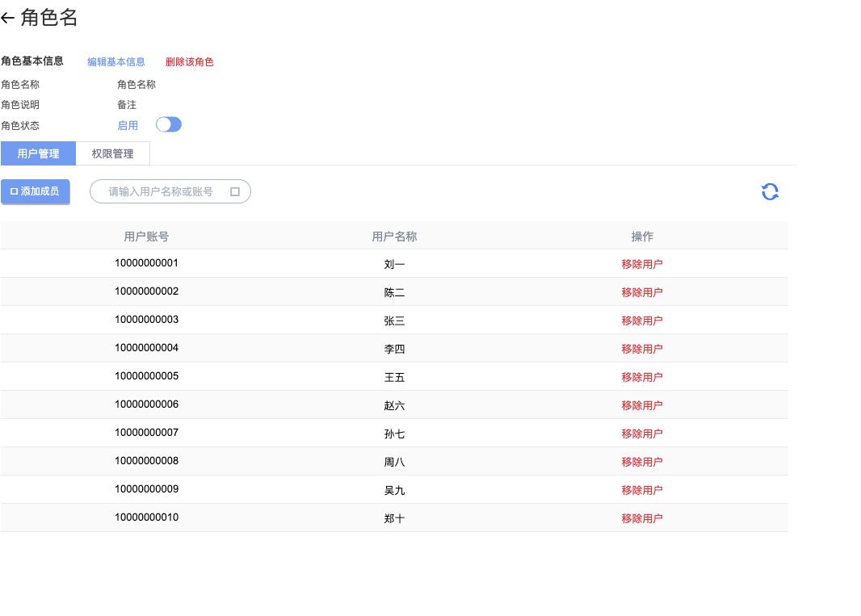861x616 pixels.
Task: Remove user 刘一 via 移除用户
Action: point(642,264)
